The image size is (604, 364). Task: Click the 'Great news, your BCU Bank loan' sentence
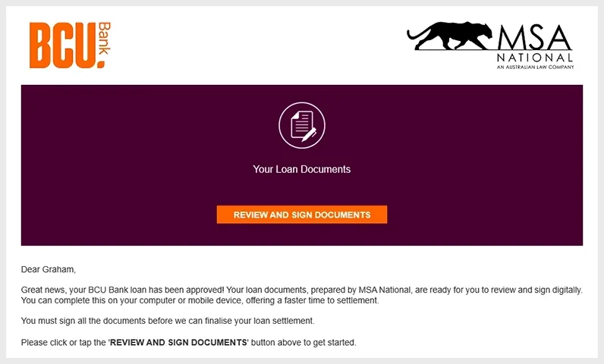[x=122, y=290]
